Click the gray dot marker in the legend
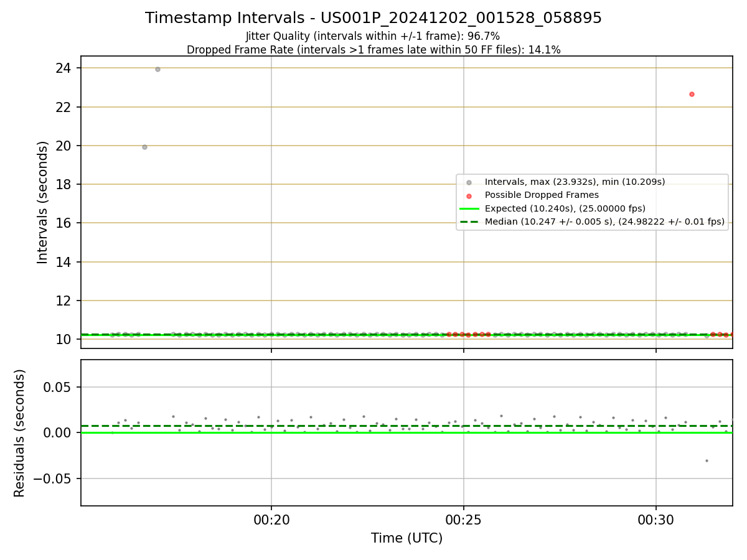Image resolution: width=747 pixels, height=560 pixels. click(469, 182)
